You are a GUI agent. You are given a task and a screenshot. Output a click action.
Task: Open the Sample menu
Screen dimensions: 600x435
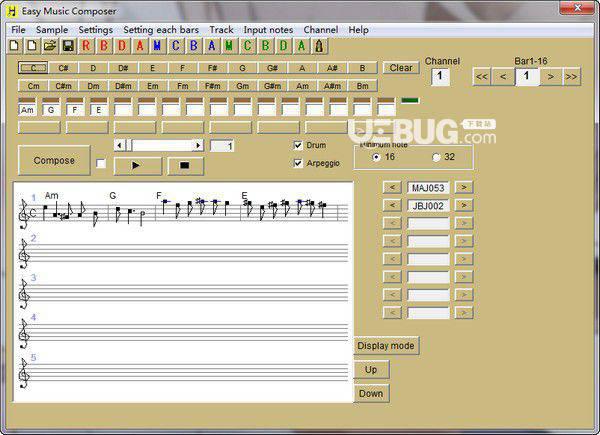pyautogui.click(x=52, y=30)
